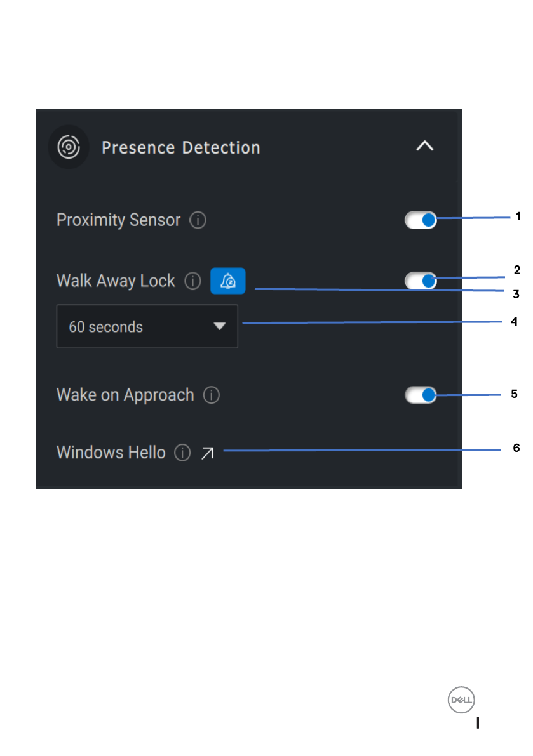The image size is (533, 756).
Task: Turn off the Proximity Sensor toggle
Action: tap(421, 220)
